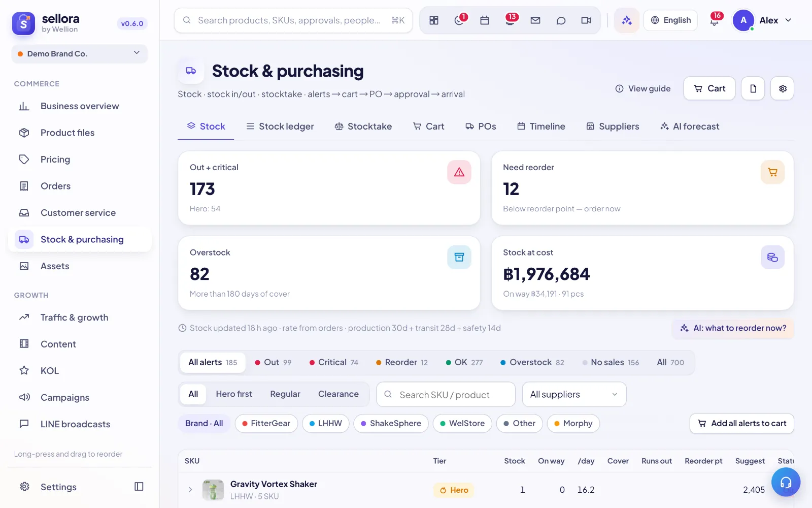Screen dimensions: 812x508
Task: Open the calendar icon in top toolbar
Action: click(x=485, y=20)
